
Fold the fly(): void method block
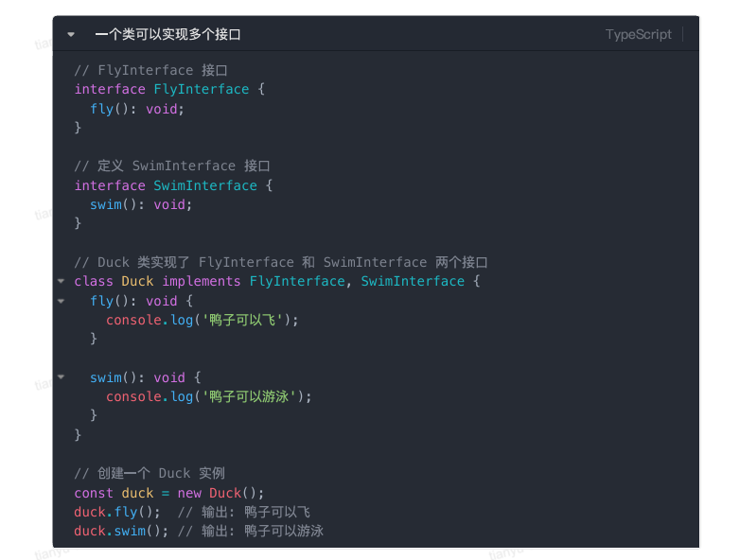pyautogui.click(x=61, y=301)
